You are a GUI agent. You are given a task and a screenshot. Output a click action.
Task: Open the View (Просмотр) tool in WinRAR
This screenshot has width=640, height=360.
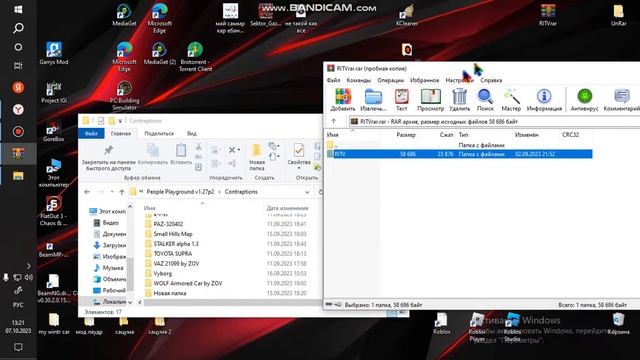(430, 100)
